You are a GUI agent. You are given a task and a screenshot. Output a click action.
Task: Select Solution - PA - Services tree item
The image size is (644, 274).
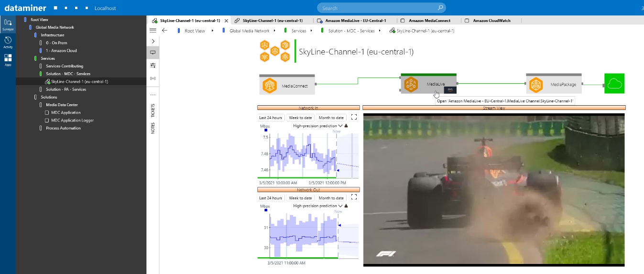tap(66, 89)
